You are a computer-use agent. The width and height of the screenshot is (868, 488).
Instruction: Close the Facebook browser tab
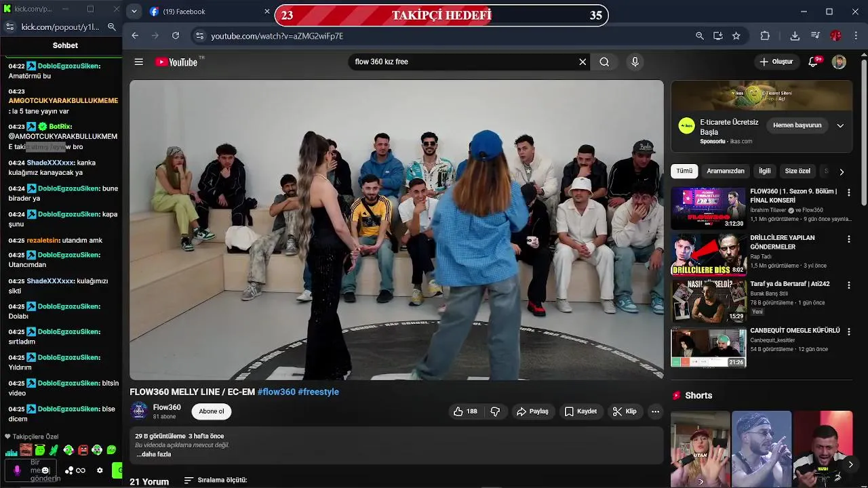pos(267,12)
